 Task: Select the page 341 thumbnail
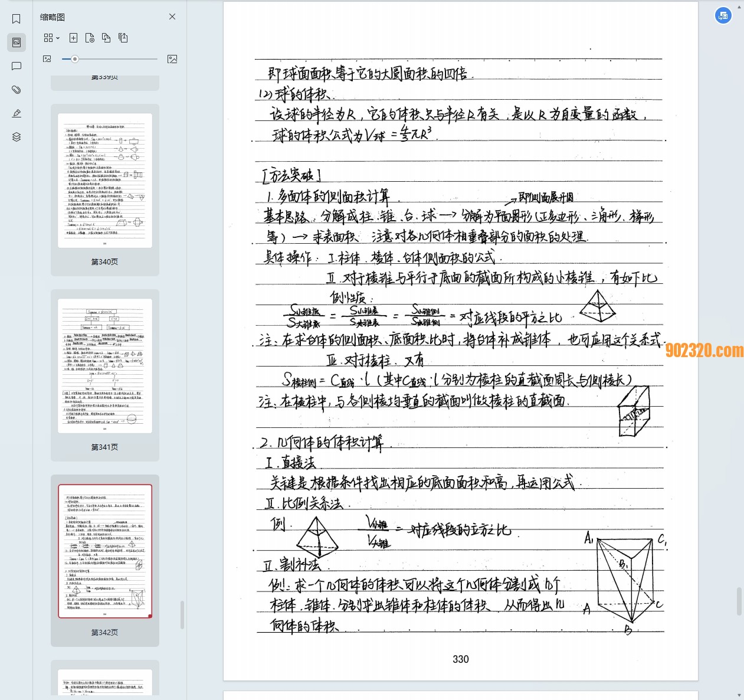pyautogui.click(x=105, y=366)
